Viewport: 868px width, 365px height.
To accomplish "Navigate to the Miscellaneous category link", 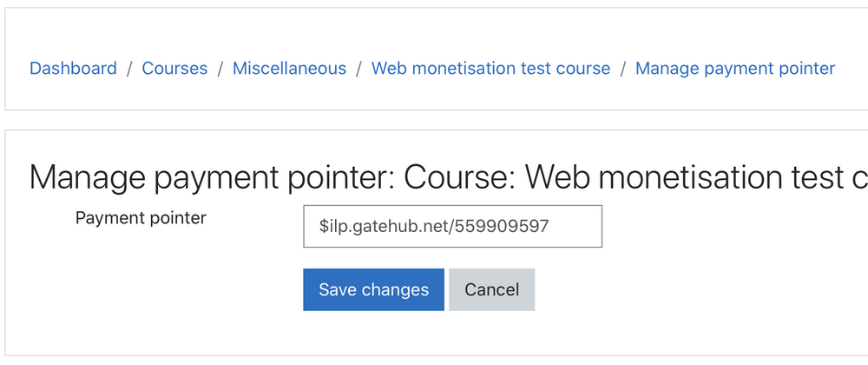I will (289, 69).
